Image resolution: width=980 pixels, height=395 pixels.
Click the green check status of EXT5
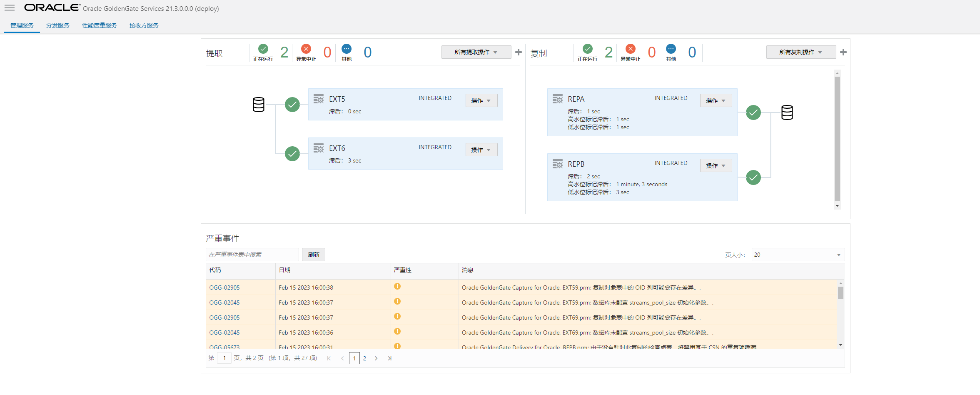[x=292, y=105]
